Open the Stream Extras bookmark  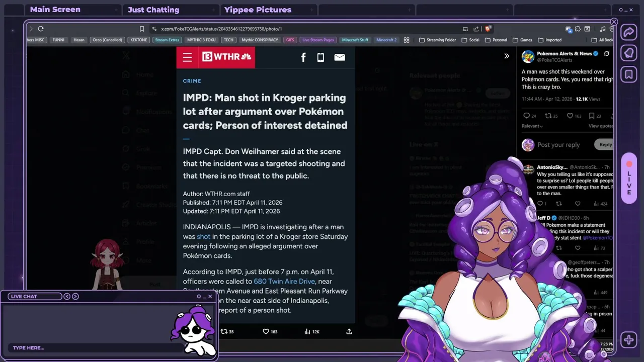167,40
